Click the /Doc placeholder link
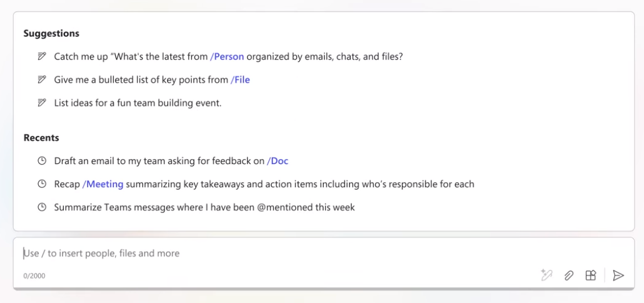This screenshot has height=303, width=644. pos(278,161)
